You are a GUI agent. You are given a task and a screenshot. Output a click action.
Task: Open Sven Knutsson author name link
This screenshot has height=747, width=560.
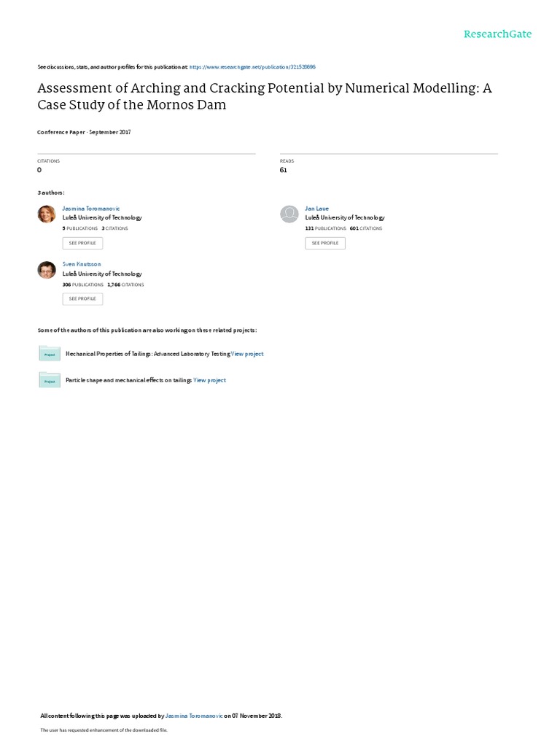[x=82, y=264]
